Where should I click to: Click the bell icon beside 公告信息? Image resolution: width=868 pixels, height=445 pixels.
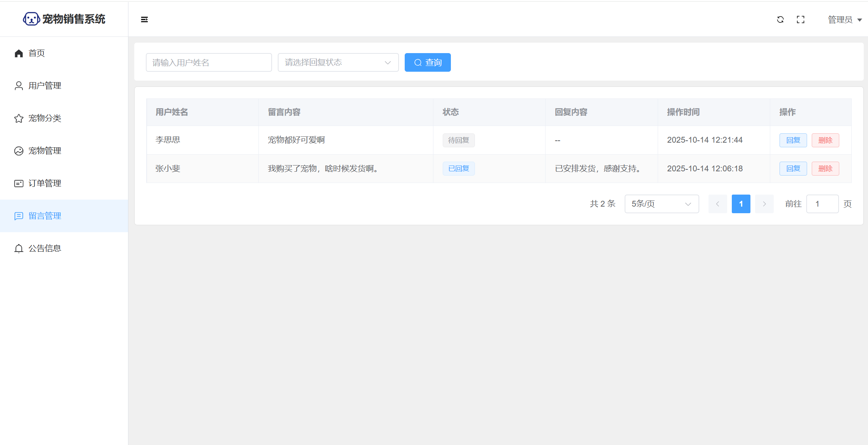[19, 248]
